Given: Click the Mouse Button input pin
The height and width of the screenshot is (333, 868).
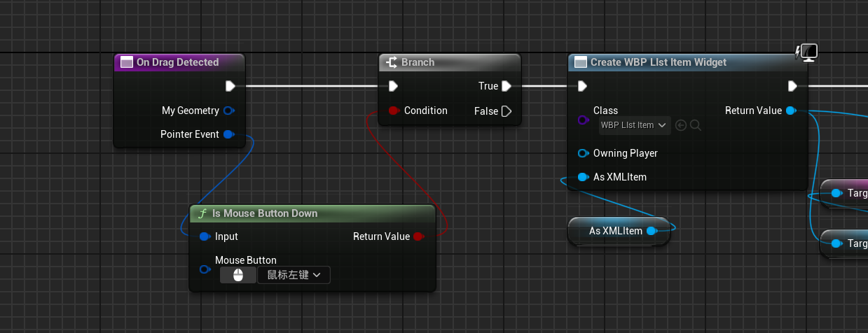Looking at the screenshot, I should (205, 269).
